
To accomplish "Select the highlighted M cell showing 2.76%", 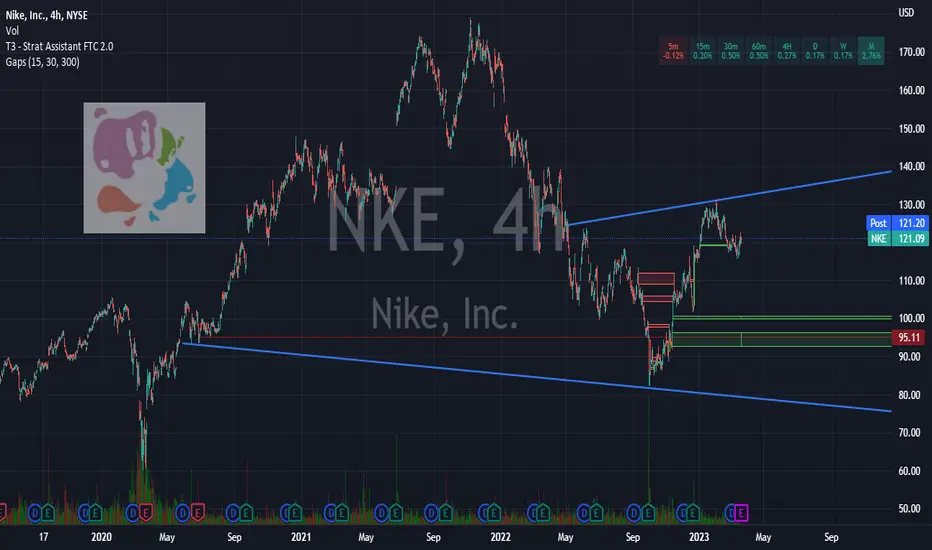I will point(871,51).
